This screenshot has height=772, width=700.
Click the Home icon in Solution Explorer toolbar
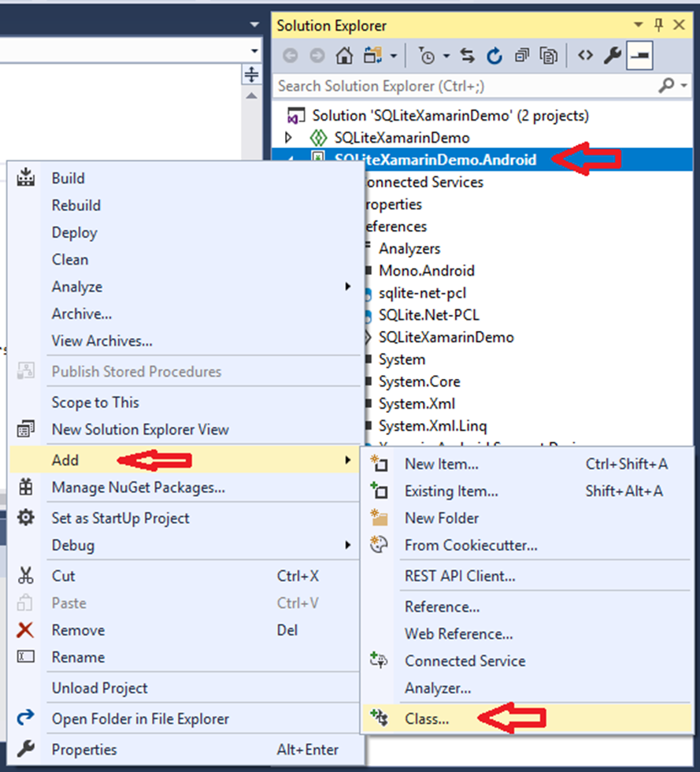[x=344, y=56]
